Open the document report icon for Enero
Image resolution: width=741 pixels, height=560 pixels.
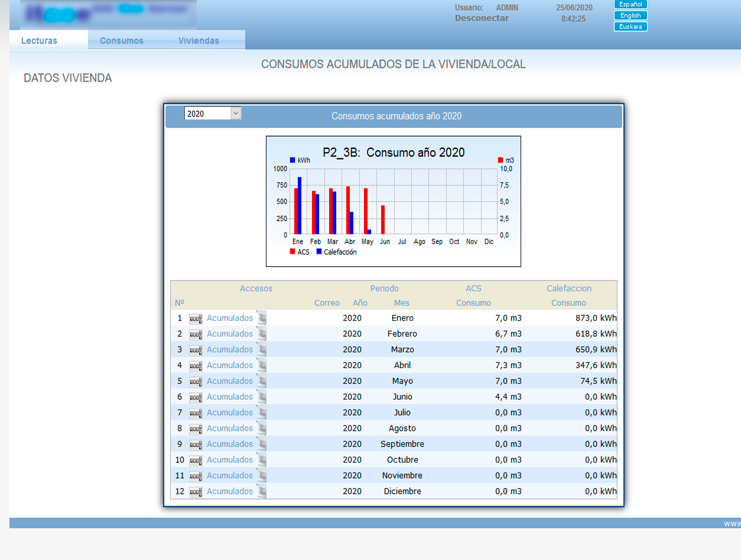click(262, 318)
